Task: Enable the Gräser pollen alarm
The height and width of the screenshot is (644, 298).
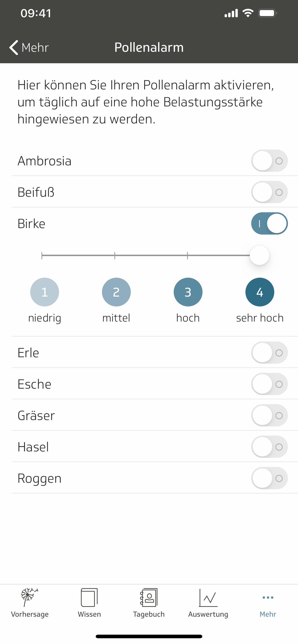Action: [x=269, y=415]
